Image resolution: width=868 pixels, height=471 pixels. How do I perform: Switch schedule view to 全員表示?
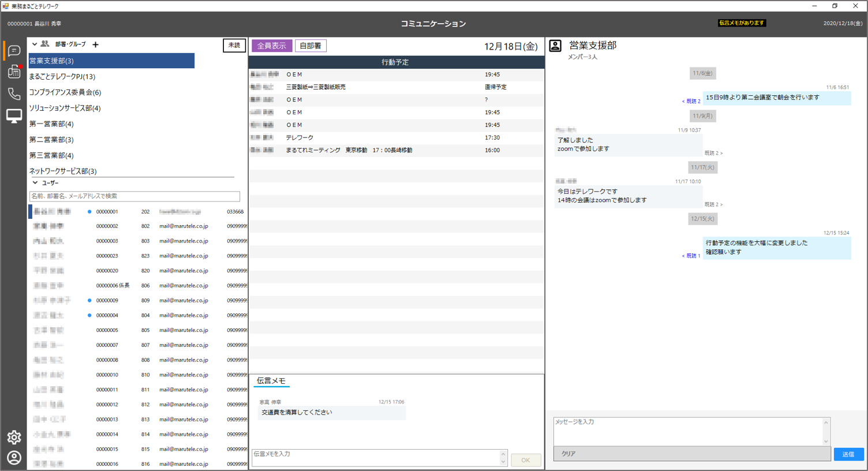[x=271, y=46]
